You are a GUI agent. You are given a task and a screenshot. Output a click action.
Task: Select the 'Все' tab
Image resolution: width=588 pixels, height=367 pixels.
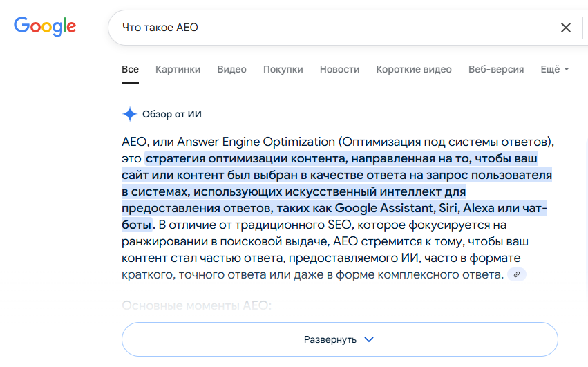[x=130, y=69]
